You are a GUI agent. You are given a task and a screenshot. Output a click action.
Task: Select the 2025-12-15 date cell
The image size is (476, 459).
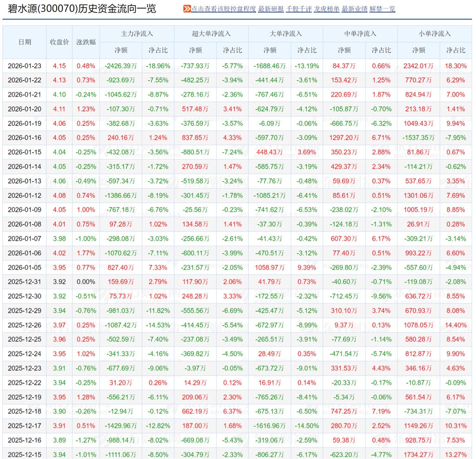tap(25, 454)
